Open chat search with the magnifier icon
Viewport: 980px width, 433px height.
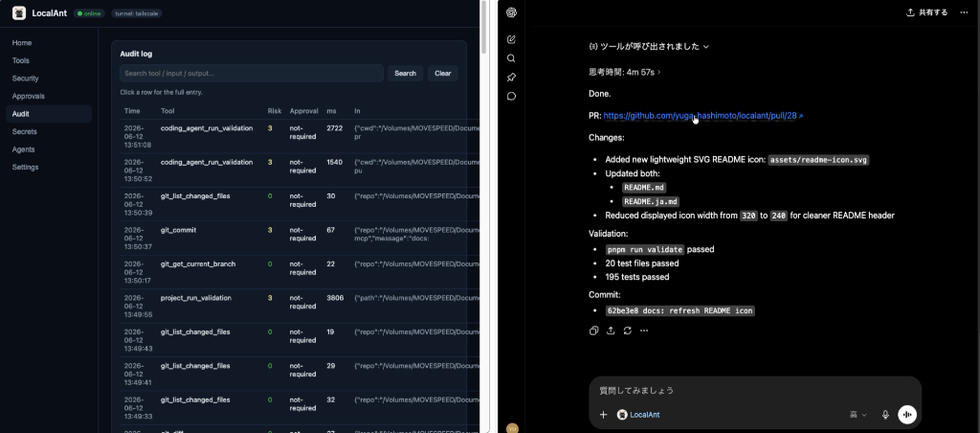(x=511, y=58)
